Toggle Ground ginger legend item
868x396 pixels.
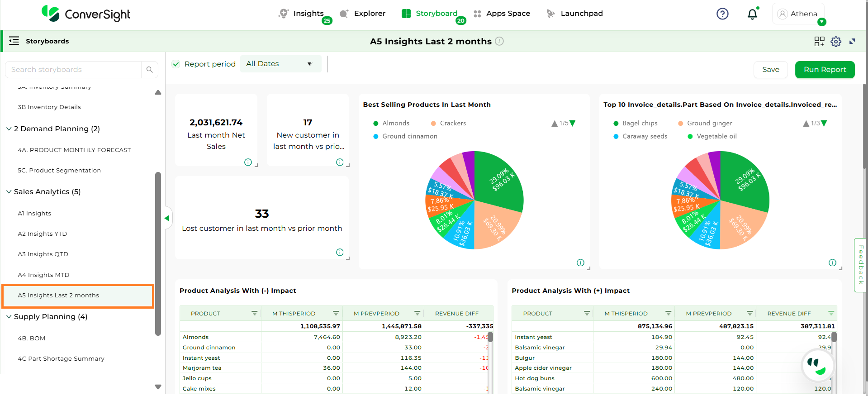click(705, 123)
